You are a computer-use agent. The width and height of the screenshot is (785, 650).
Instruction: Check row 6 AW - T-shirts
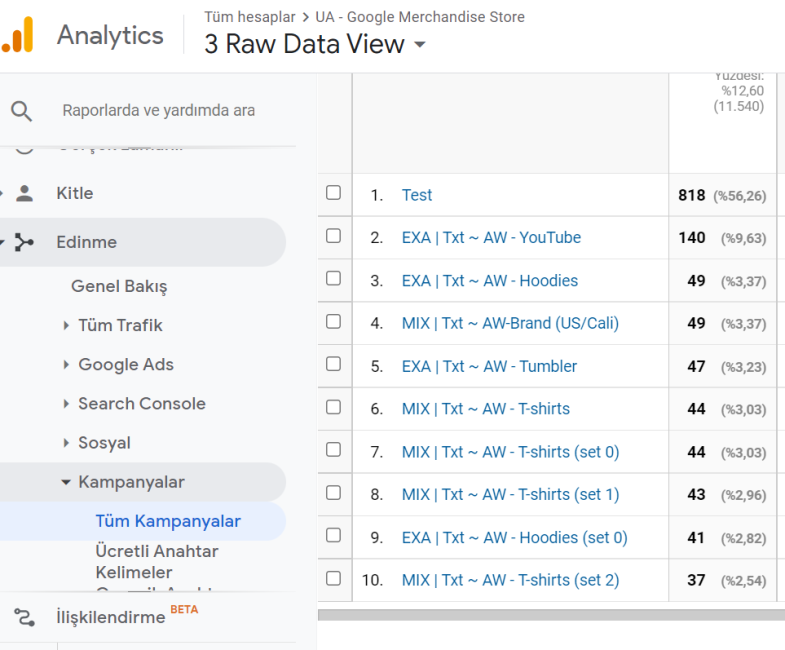point(333,407)
